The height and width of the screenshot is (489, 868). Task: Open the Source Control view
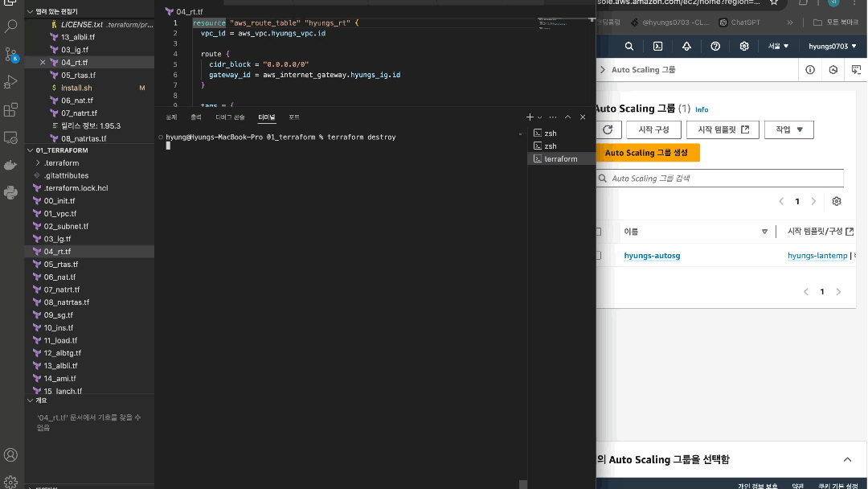pyautogui.click(x=10, y=54)
